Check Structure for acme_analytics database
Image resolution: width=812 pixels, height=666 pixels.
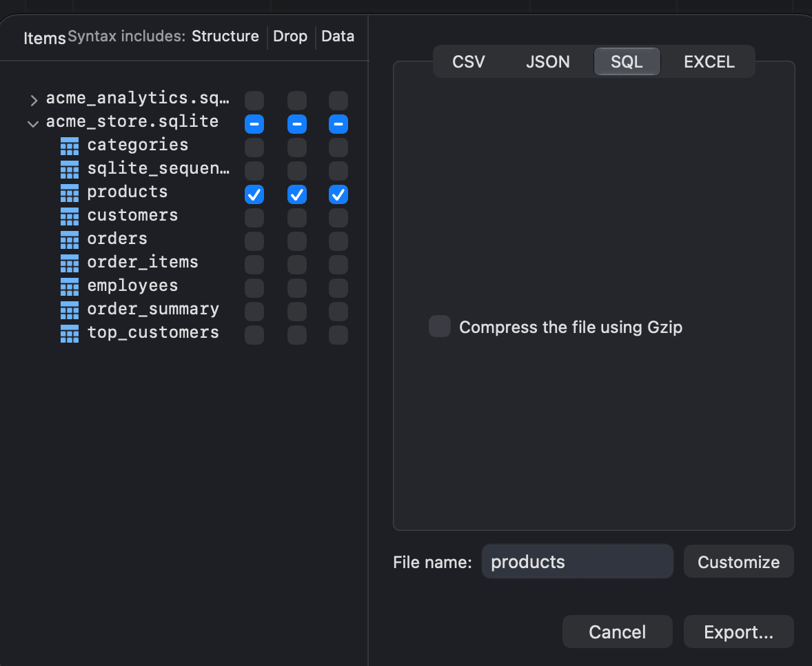tap(254, 101)
